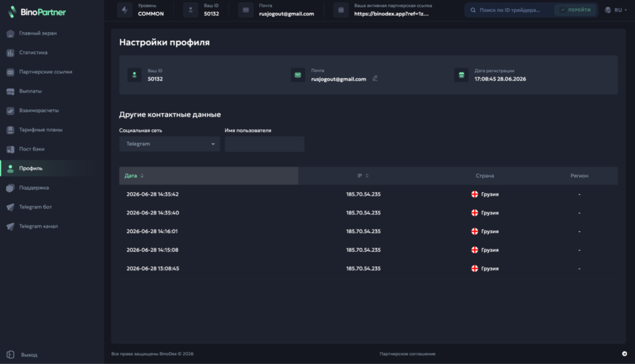Screen dimensions: 635x364
Task: Click the Telegram бот paper plane icon
Action: [x=11, y=207]
